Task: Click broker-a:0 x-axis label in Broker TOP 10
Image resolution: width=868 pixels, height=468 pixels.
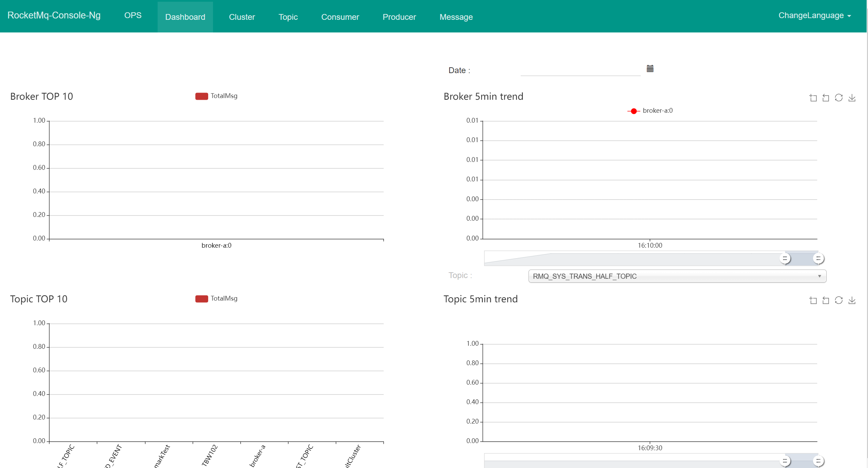Action: tap(216, 245)
